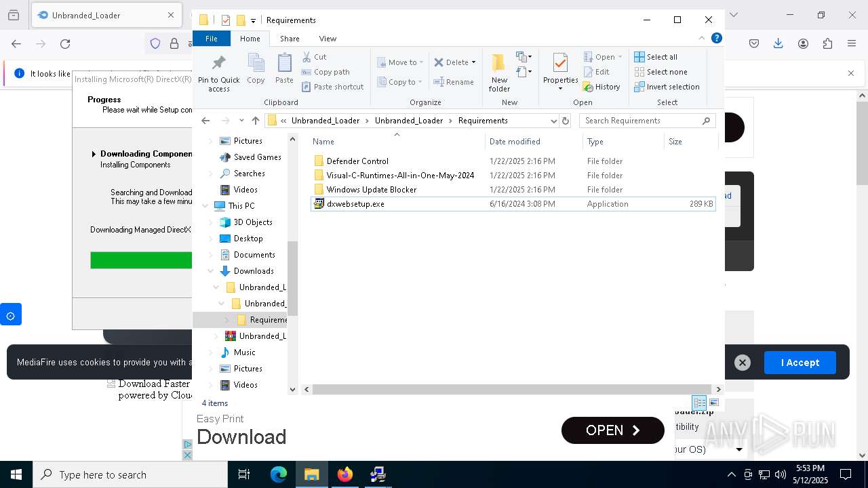
Task: Go back in Explorer navigation
Action: (x=205, y=121)
